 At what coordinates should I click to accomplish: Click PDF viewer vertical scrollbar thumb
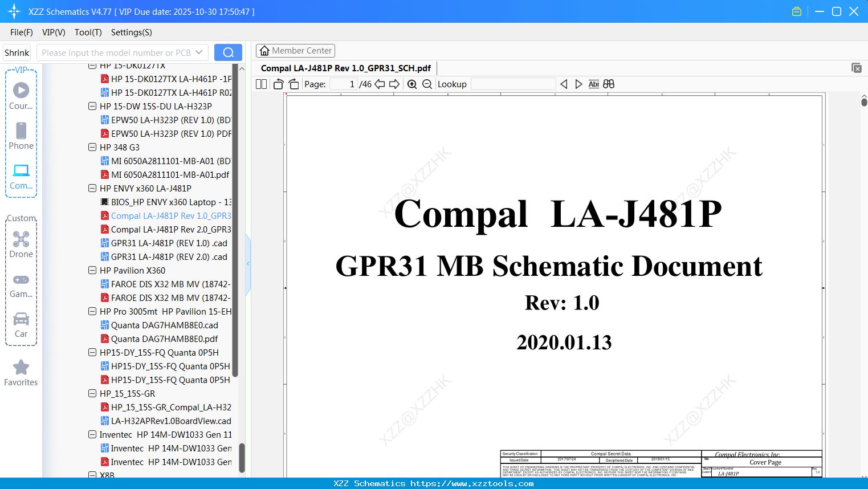point(864,101)
